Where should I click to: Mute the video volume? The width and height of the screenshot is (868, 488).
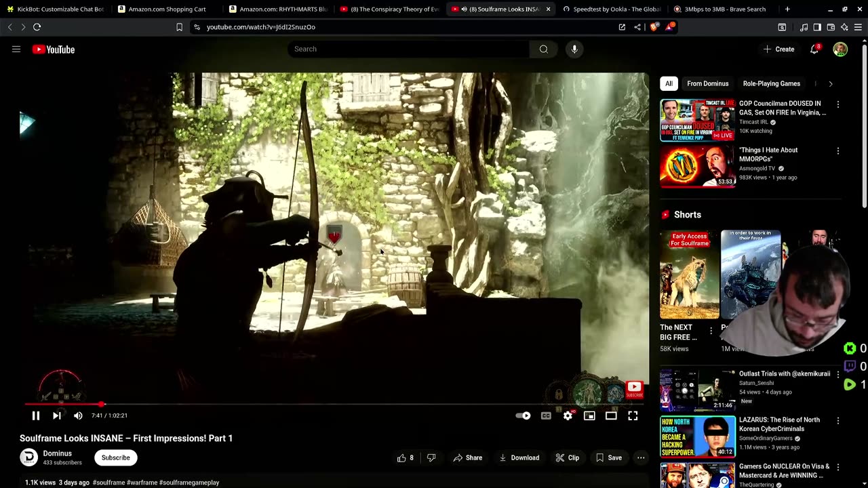78,415
